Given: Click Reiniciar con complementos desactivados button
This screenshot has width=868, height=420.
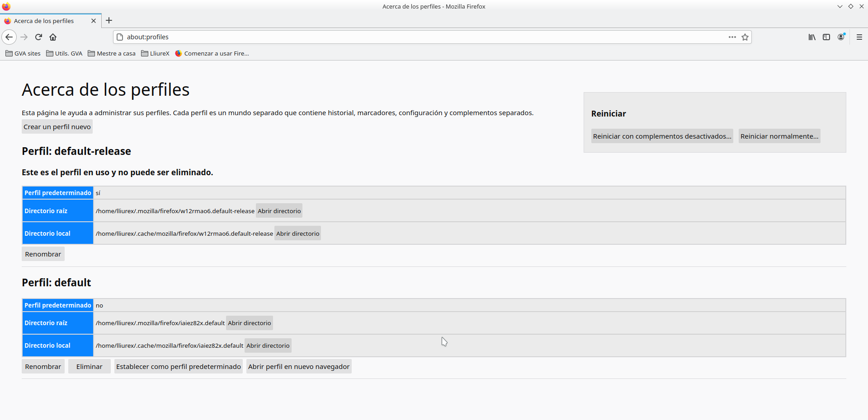Looking at the screenshot, I should (x=662, y=136).
